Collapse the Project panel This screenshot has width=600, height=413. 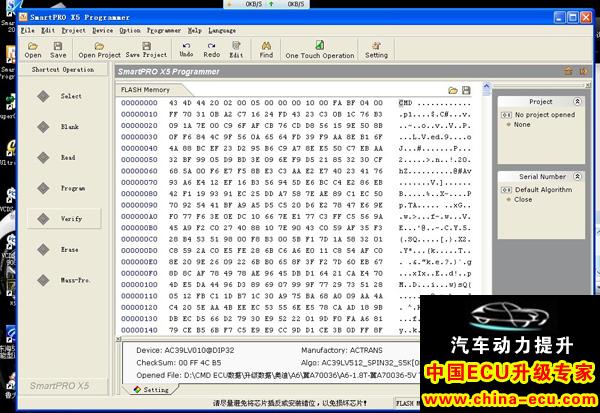577,101
